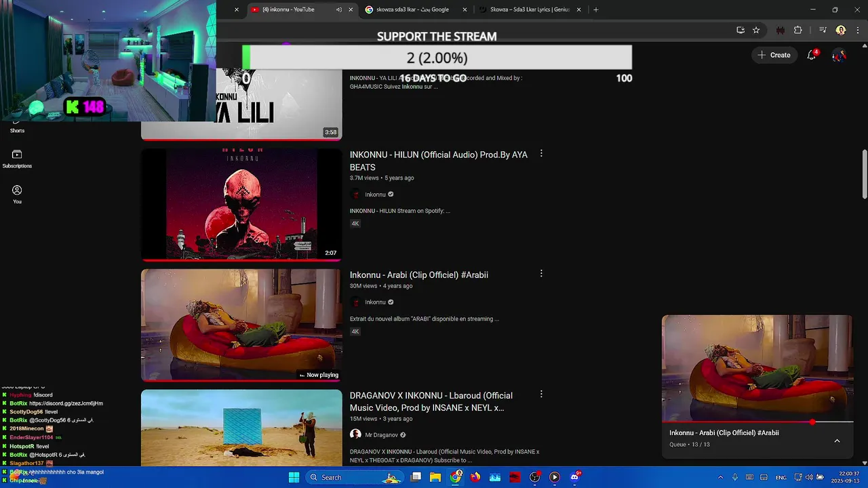
Task: Show hidden system tray icons
Action: 720,477
